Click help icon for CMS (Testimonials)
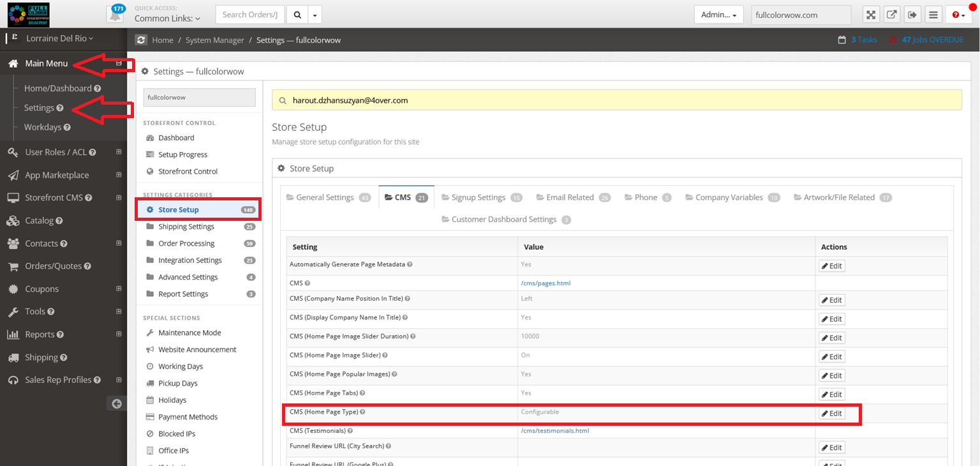Viewport: 980px width, 466px height. pyautogui.click(x=351, y=431)
